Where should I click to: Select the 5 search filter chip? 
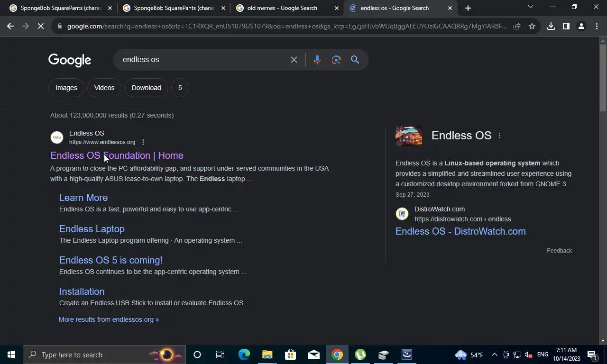(180, 88)
